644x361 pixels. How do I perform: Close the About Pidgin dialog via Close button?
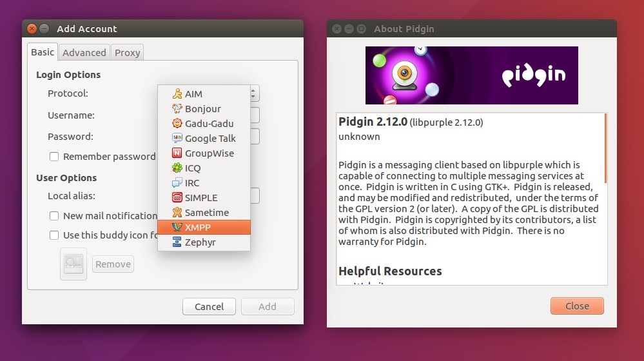tap(577, 306)
